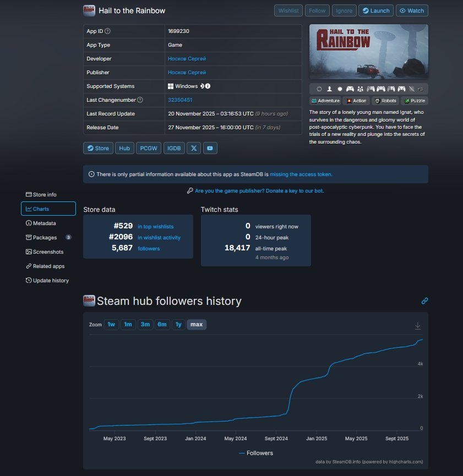Click the family sharing category icon
463x476 pixels.
pyautogui.click(x=360, y=89)
